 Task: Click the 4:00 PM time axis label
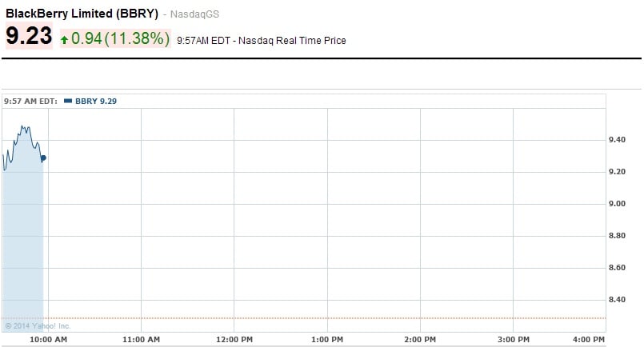click(x=606, y=340)
